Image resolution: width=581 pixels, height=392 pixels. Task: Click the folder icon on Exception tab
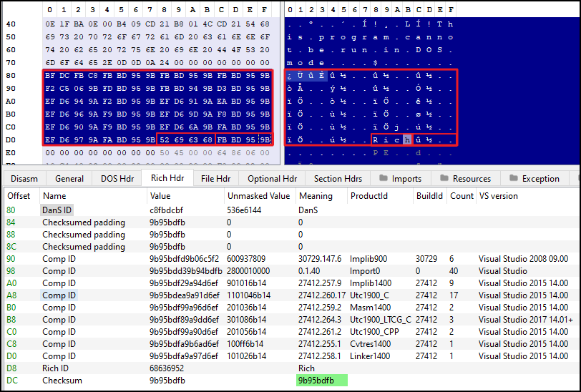tap(514, 179)
